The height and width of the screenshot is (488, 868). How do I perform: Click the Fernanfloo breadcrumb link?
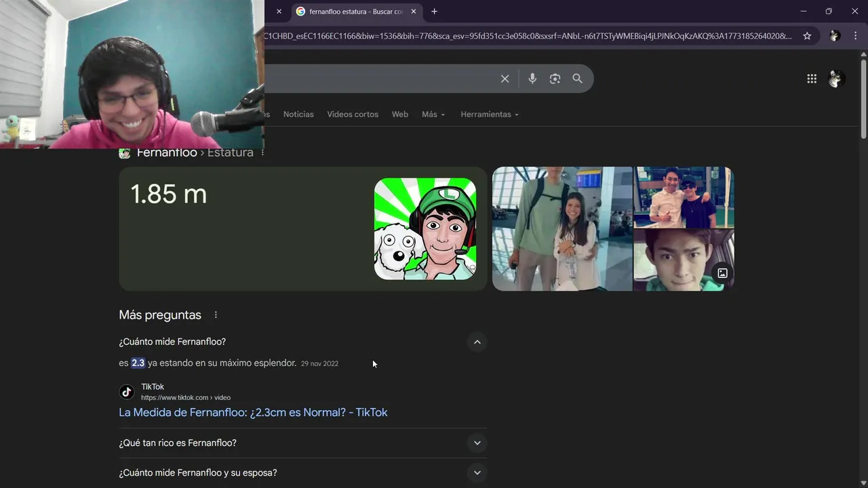click(167, 152)
